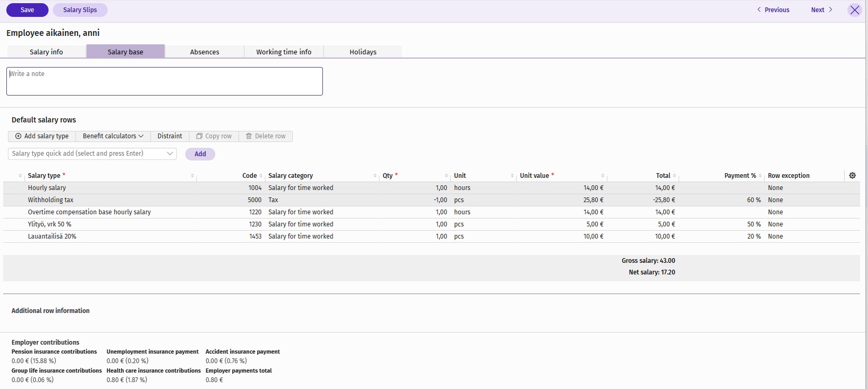
Task: Click code 1004 cell
Action: tap(255, 188)
